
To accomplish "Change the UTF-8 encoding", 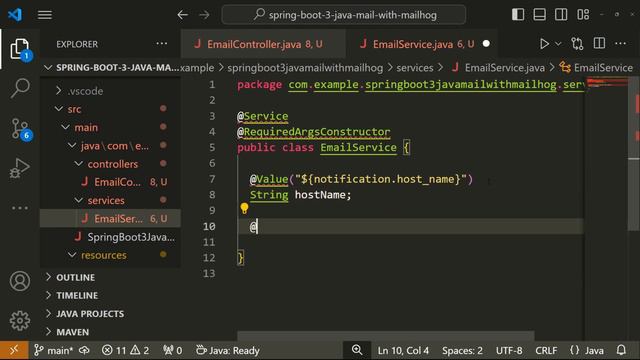I will pos(509,351).
